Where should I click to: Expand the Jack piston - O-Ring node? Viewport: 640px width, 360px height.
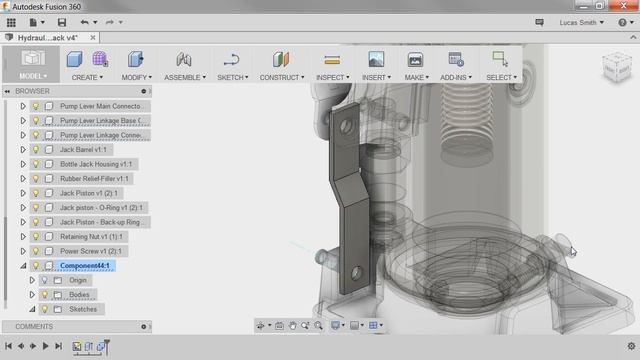coord(23,208)
